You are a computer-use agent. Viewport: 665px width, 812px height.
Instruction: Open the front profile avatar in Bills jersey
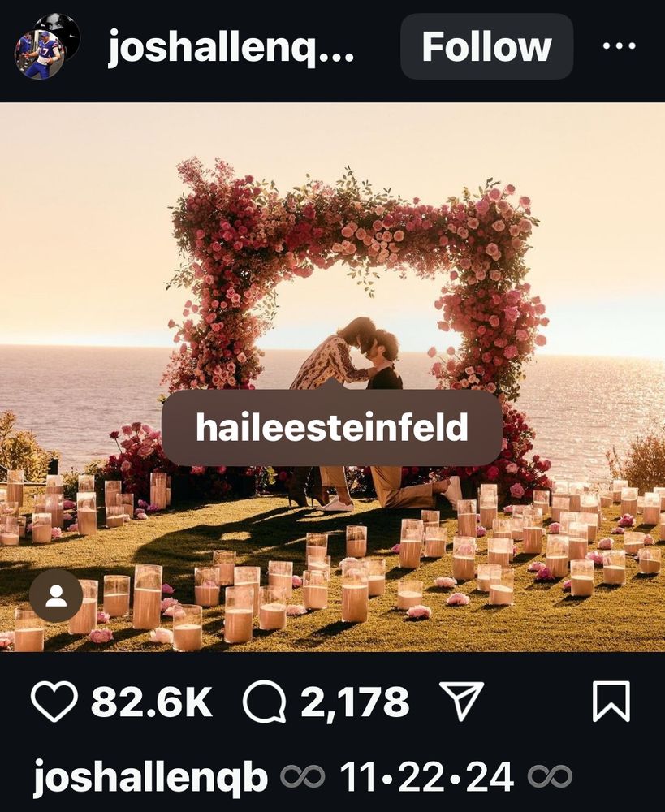pos(39,55)
